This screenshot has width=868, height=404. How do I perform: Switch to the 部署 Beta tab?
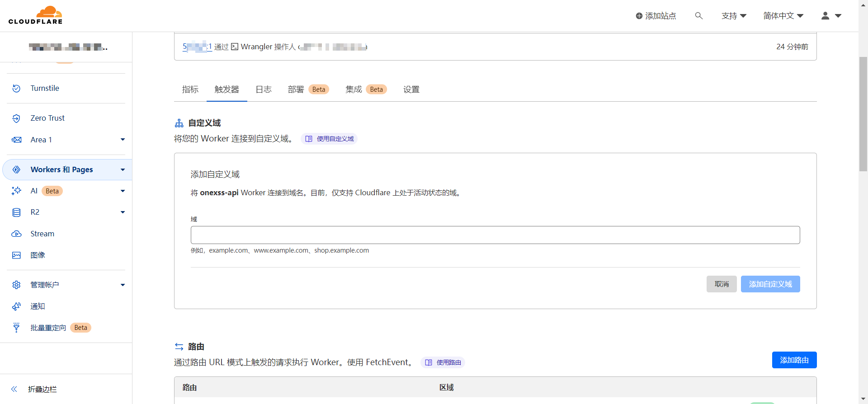pyautogui.click(x=308, y=89)
